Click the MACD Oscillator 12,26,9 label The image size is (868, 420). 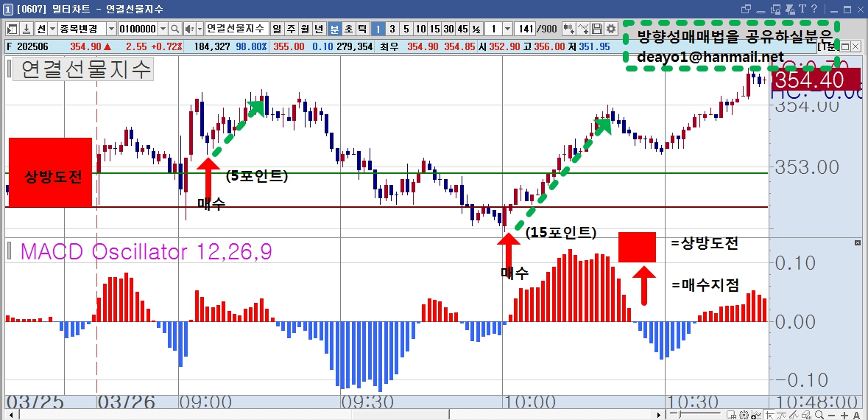click(x=147, y=251)
